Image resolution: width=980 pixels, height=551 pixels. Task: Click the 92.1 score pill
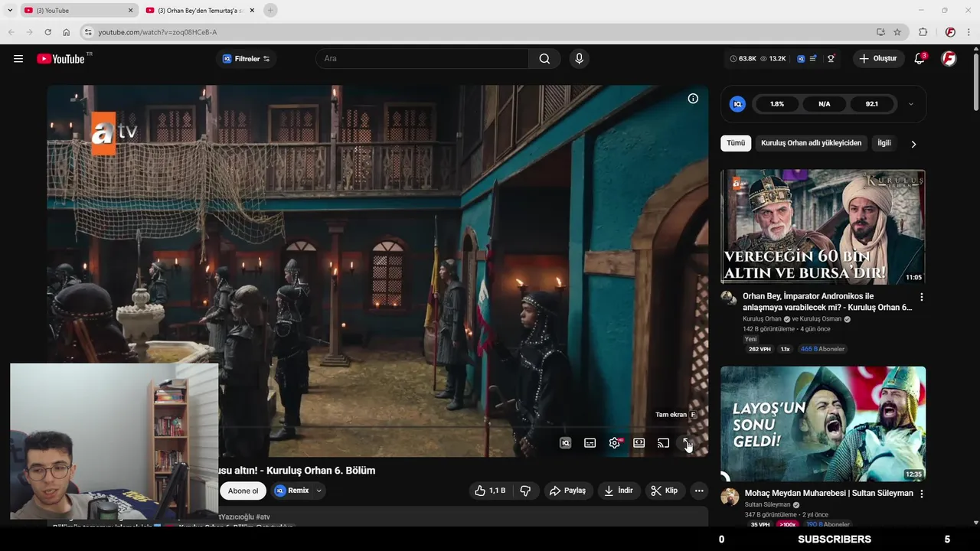click(872, 104)
